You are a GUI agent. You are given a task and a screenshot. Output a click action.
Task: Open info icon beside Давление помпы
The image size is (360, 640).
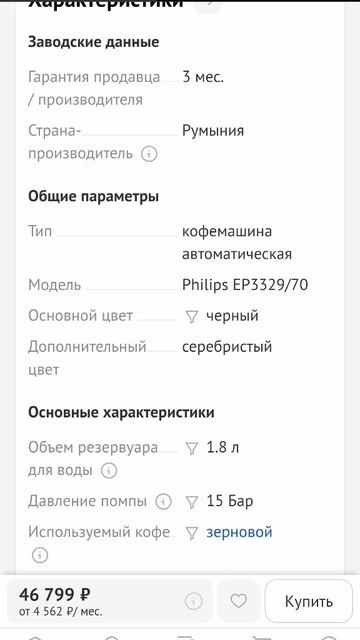tap(163, 501)
